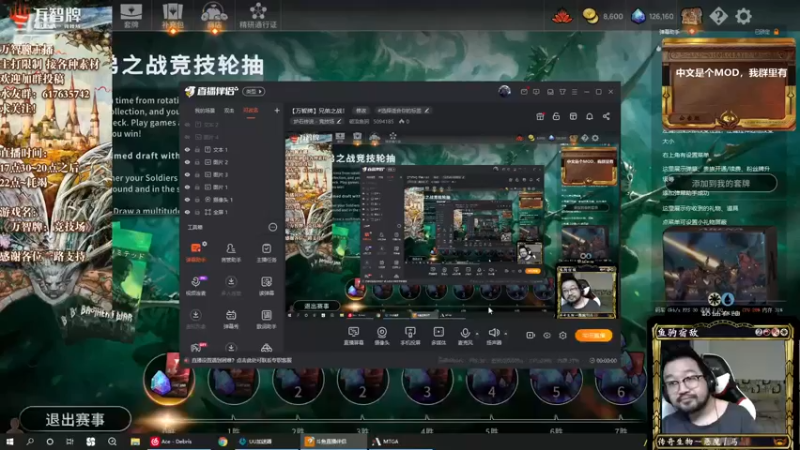The height and width of the screenshot is (450, 800).
Task: Toggle preview eye icon in bottom toolbar
Action: click(547, 335)
